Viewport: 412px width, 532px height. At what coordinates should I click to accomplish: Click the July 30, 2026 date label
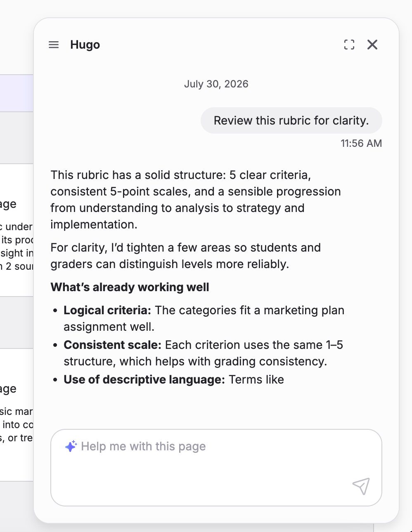216,84
